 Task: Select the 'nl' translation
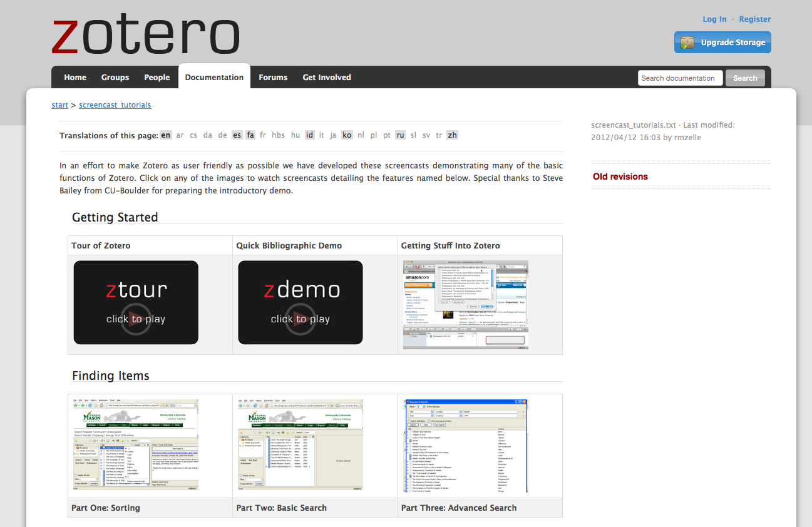coord(361,135)
